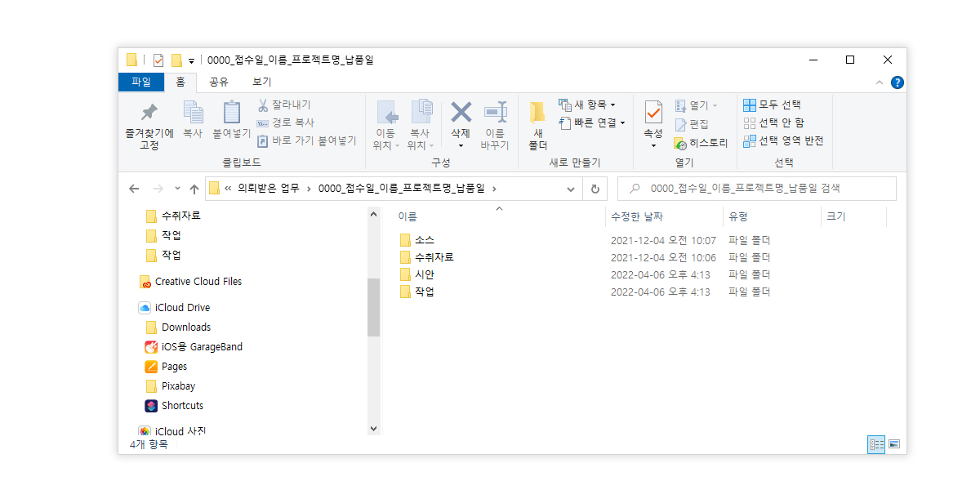Collapse the ribbon using the chevron
980x490 pixels.
pos(879,82)
